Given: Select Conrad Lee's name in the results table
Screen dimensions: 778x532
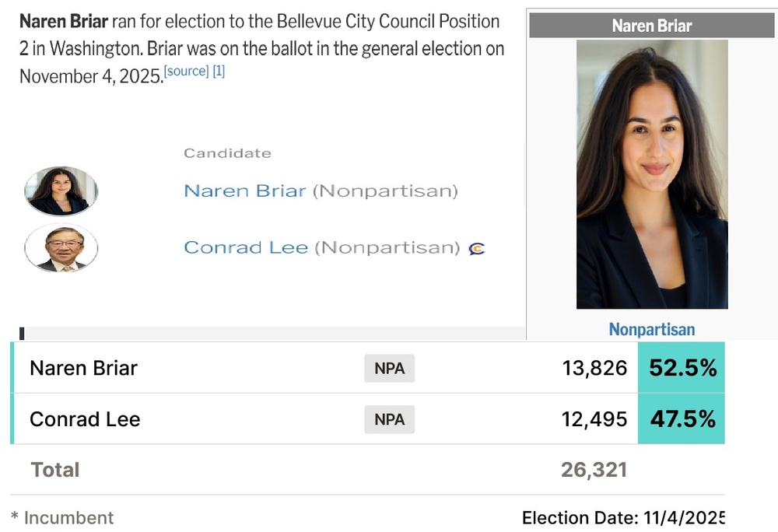Looking at the screenshot, I should (85, 419).
